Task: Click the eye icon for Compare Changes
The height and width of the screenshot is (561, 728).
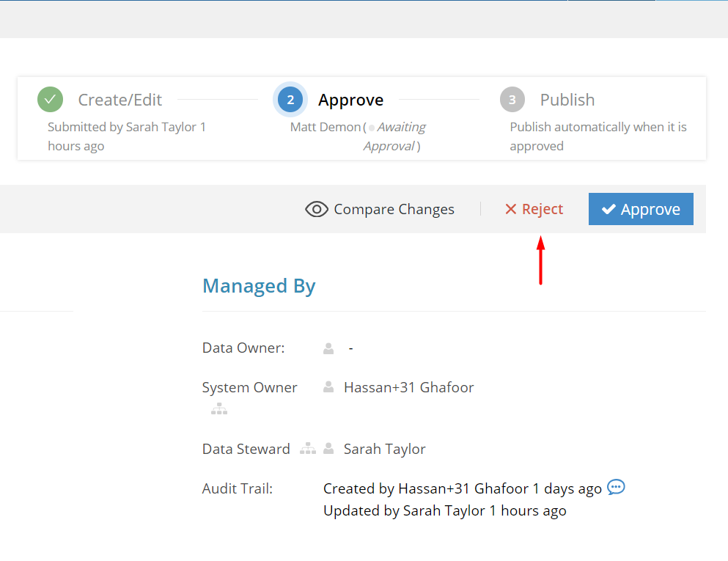Action: [x=317, y=210]
